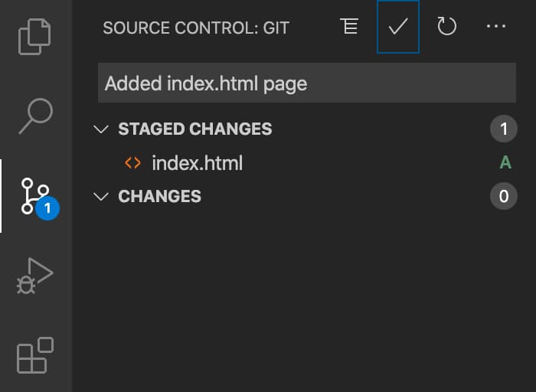Viewport: 536px width, 392px height.
Task: Click the Changes header label
Action: [x=159, y=196]
